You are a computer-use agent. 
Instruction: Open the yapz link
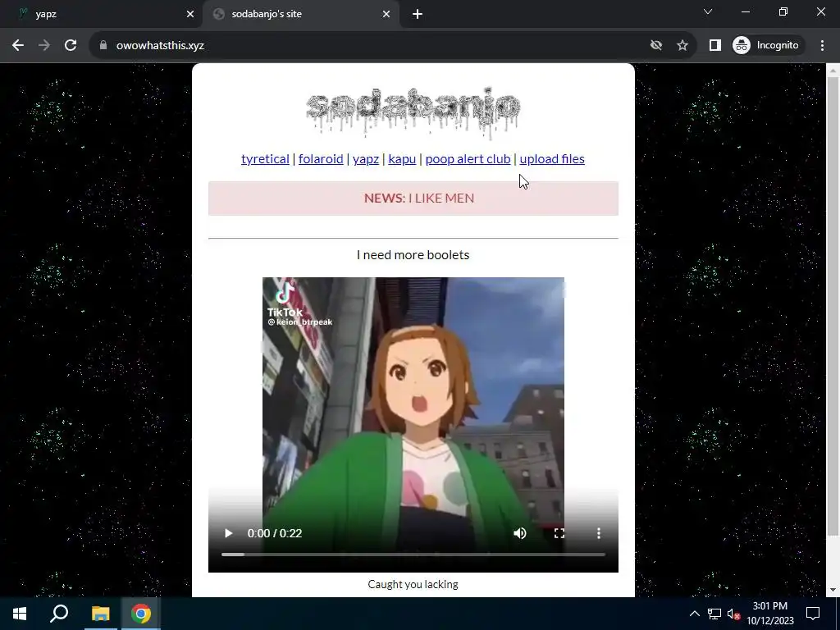coord(366,159)
